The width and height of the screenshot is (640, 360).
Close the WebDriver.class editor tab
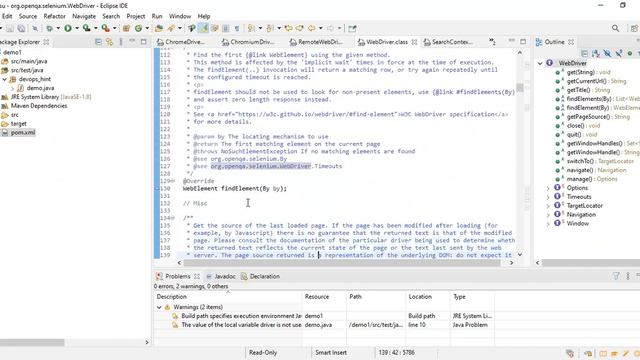coord(414,42)
